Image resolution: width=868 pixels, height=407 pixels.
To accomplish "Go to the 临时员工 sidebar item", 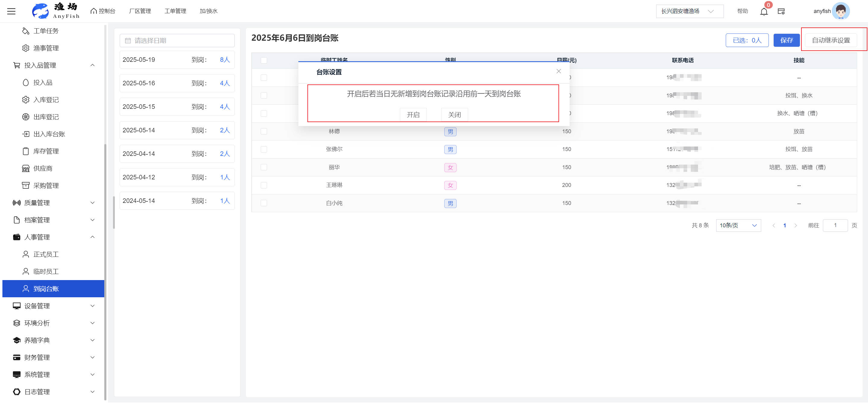I will pos(46,272).
